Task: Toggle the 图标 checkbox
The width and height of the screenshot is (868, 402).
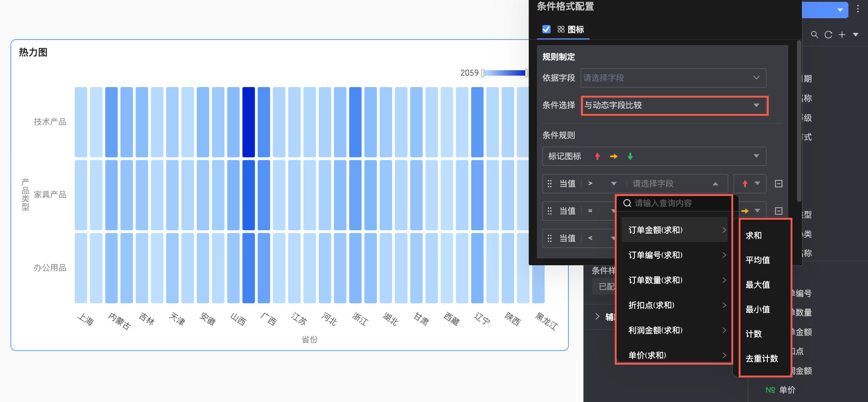Action: point(546,29)
